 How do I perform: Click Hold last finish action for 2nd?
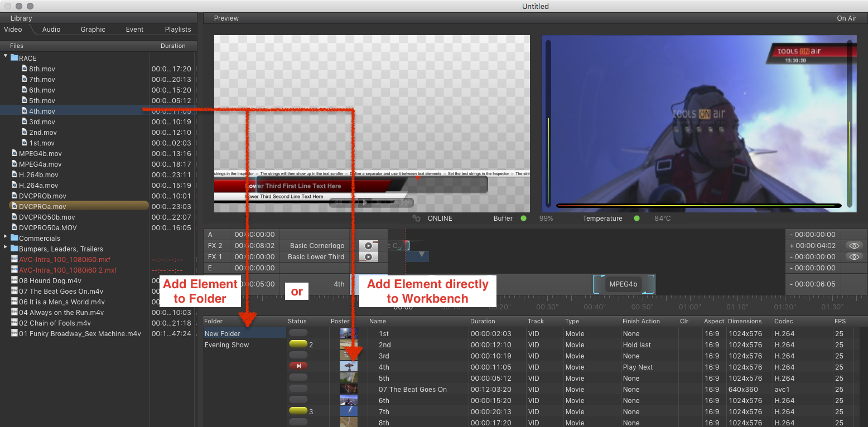click(x=637, y=344)
